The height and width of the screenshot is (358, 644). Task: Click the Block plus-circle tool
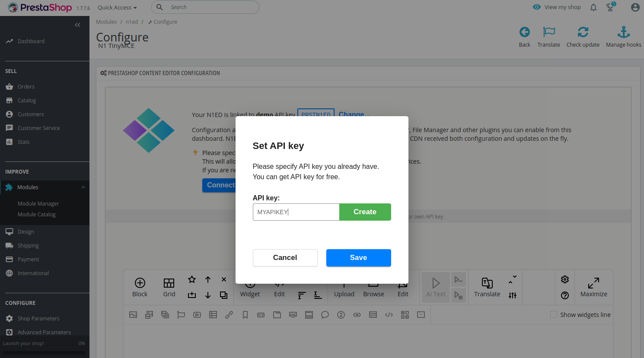(x=140, y=288)
